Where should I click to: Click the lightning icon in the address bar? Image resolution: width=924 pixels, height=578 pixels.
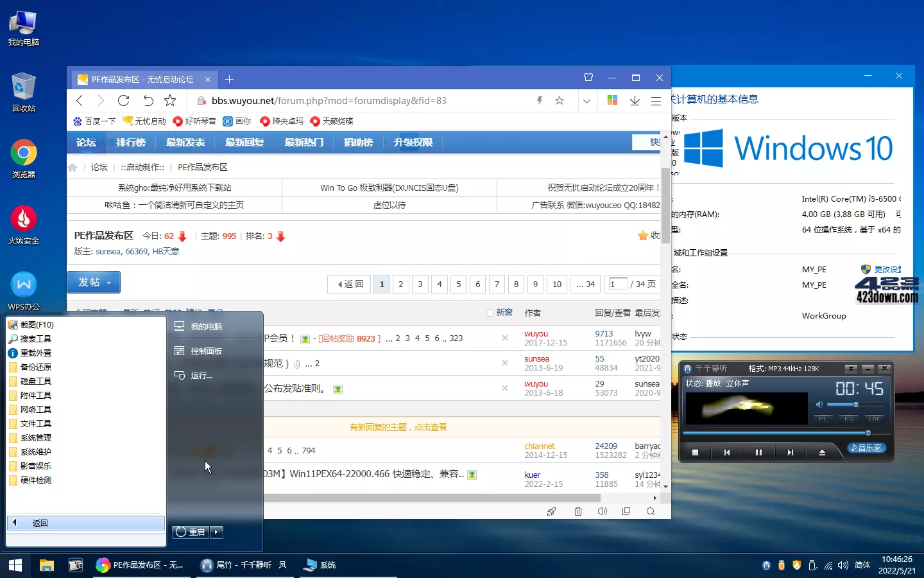539,101
